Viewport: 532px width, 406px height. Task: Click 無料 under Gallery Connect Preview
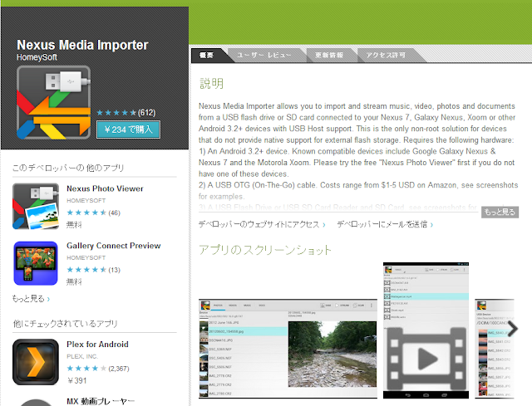[74, 281]
